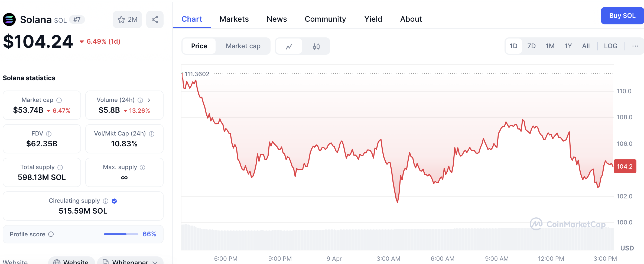Select the 7D time range
This screenshot has width=644, height=264.
pyautogui.click(x=531, y=46)
